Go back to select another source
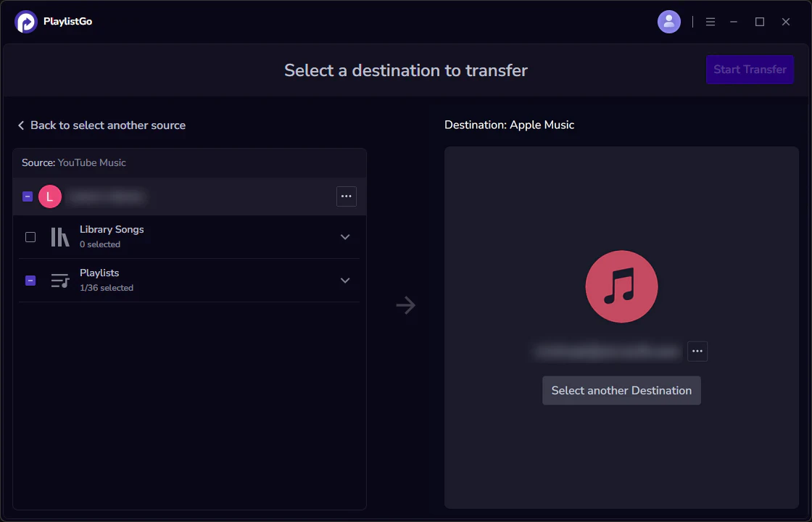Viewport: 812px width, 522px height. coord(102,125)
